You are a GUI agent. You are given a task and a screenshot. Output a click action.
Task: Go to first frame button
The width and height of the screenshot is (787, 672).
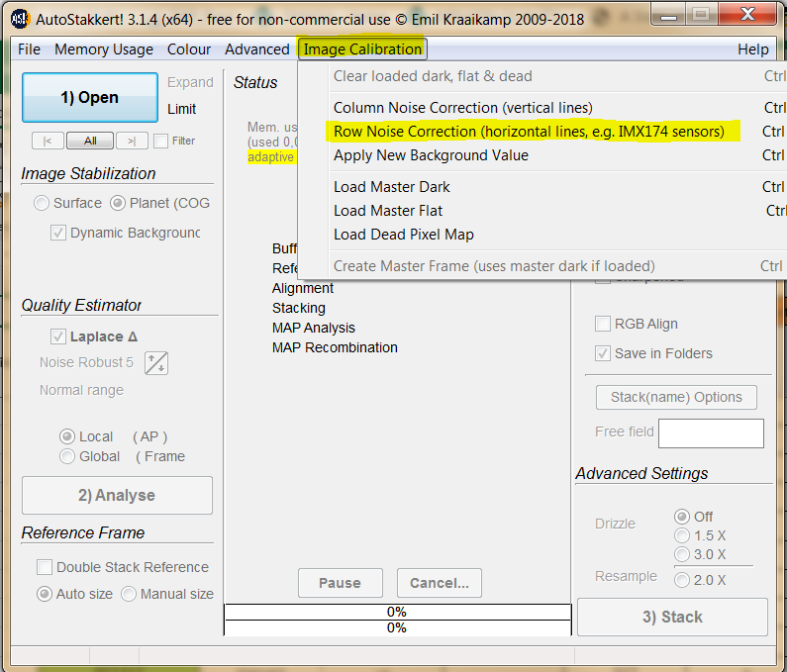(x=48, y=141)
